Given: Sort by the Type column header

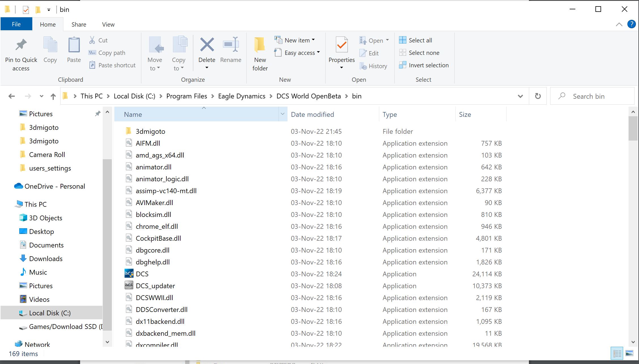Looking at the screenshot, I should pos(417,114).
